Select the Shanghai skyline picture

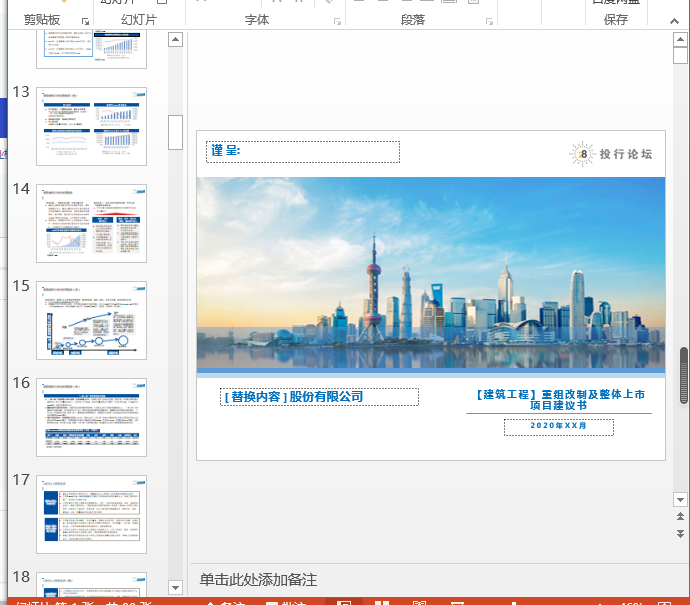point(431,273)
